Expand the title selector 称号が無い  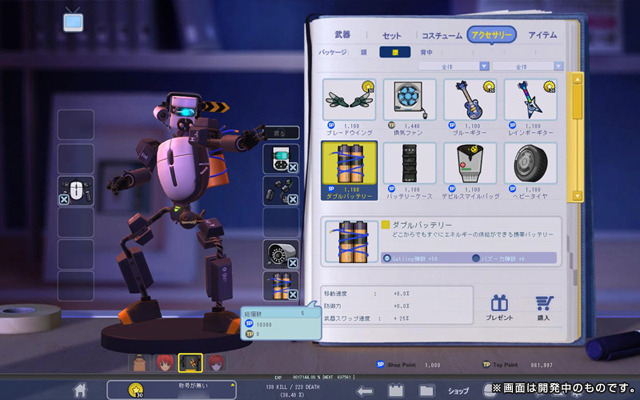pyautogui.click(x=171, y=390)
